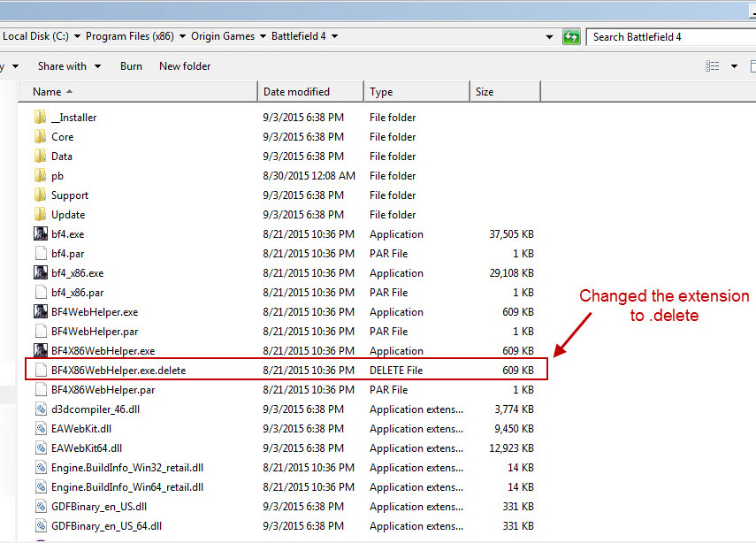
Task: Expand the Battlefield 4 breadcrumb arrow
Action: click(334, 36)
